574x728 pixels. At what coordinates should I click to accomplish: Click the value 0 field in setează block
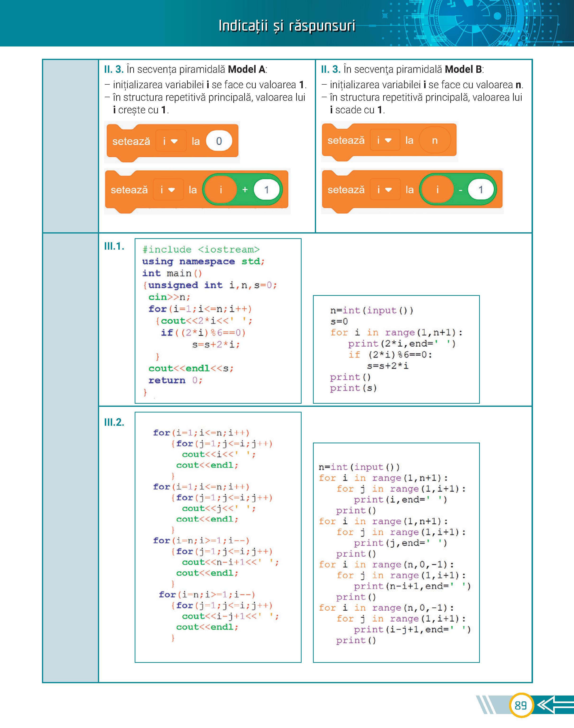(x=219, y=141)
